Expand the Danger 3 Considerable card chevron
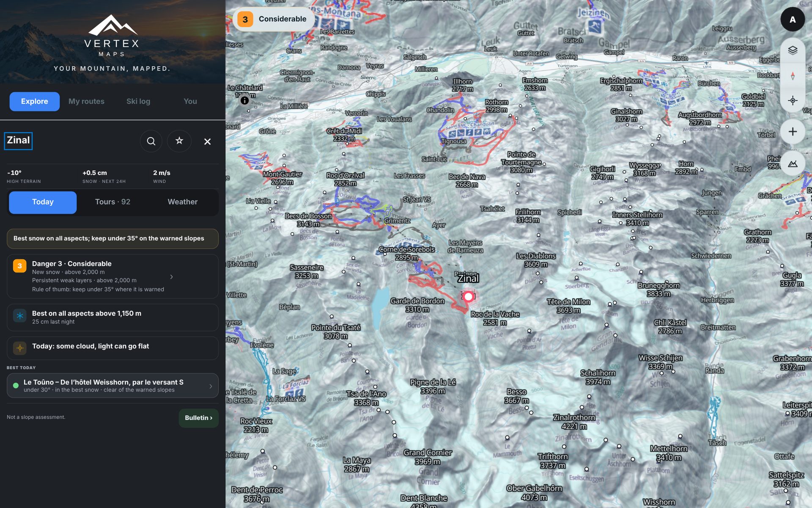Image resolution: width=812 pixels, height=508 pixels. [x=171, y=277]
